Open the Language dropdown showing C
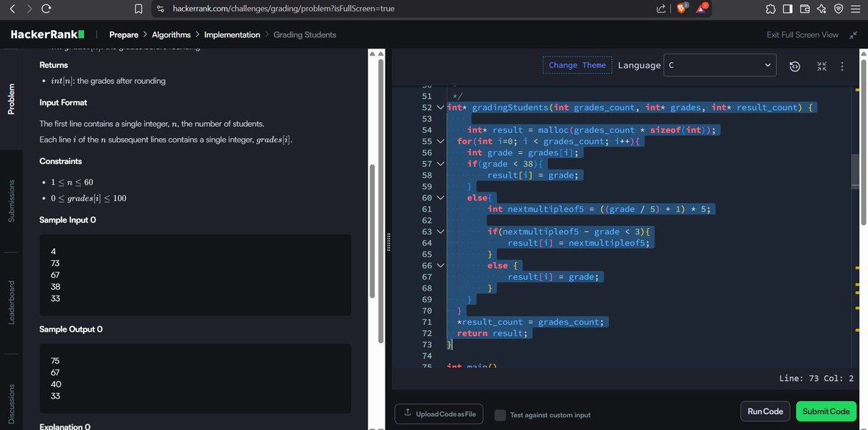This screenshot has width=868, height=430. coord(720,65)
